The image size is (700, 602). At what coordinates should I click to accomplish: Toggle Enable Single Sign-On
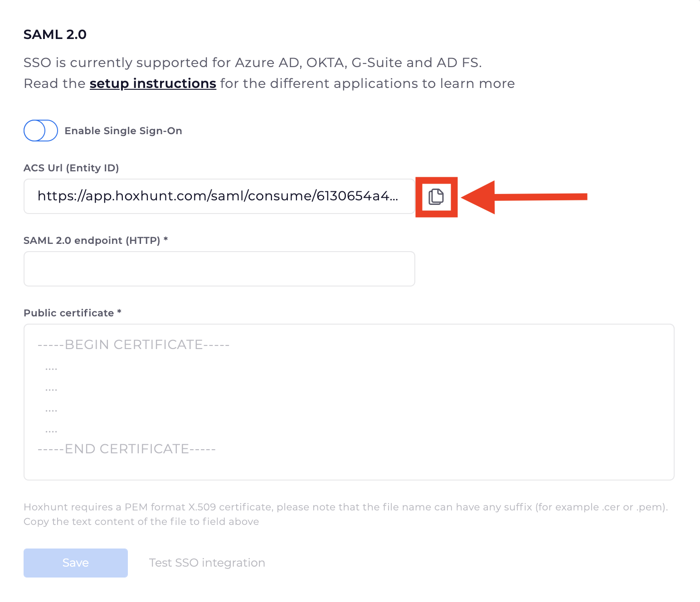coord(40,131)
